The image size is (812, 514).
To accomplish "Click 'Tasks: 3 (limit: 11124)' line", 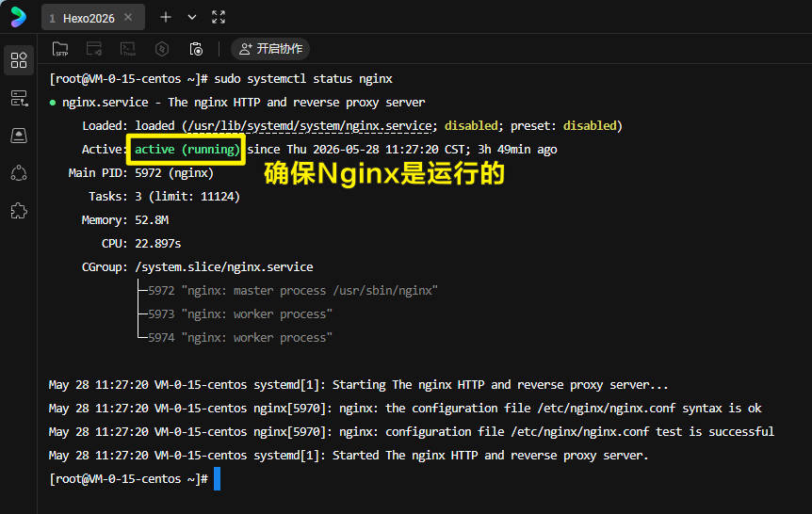I will [x=164, y=197].
